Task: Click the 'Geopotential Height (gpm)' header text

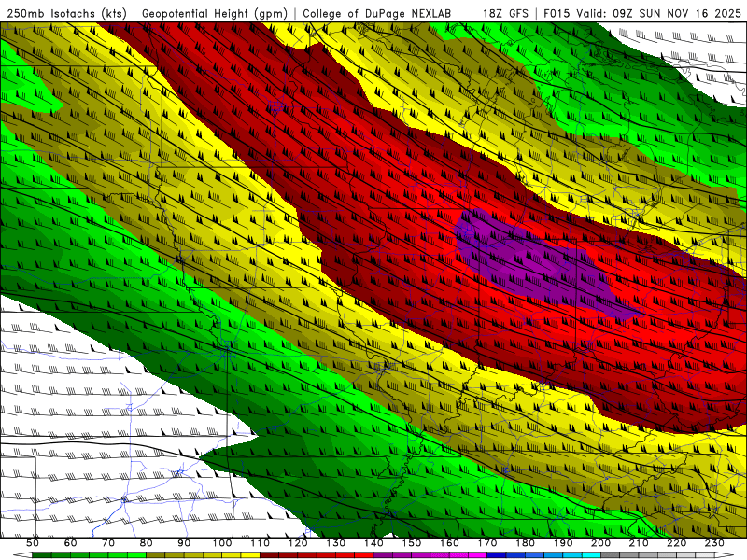Action: [x=215, y=14]
